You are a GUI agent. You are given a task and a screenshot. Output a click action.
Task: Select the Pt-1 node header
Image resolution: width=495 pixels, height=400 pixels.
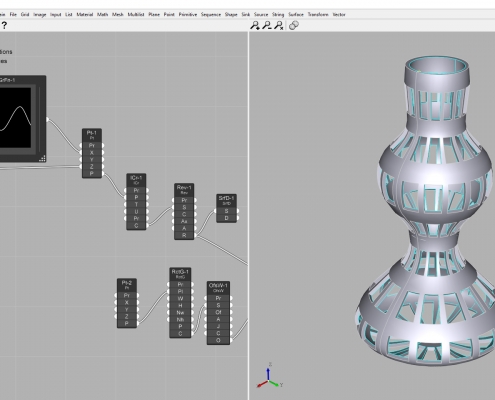click(92, 135)
